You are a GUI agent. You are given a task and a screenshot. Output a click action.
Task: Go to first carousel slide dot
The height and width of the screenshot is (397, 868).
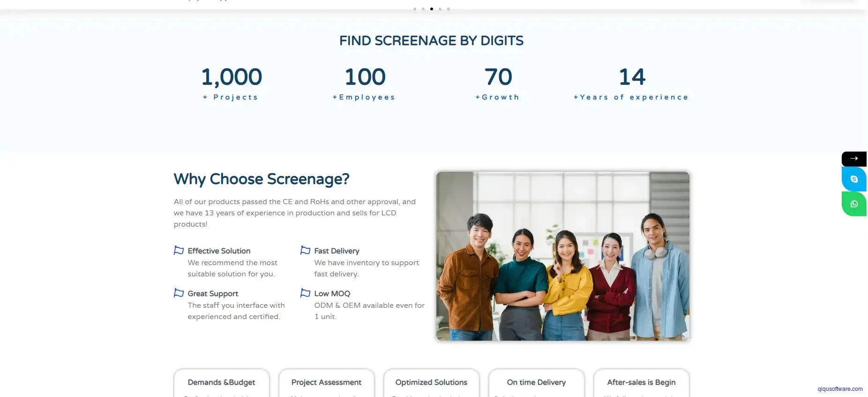tap(415, 9)
